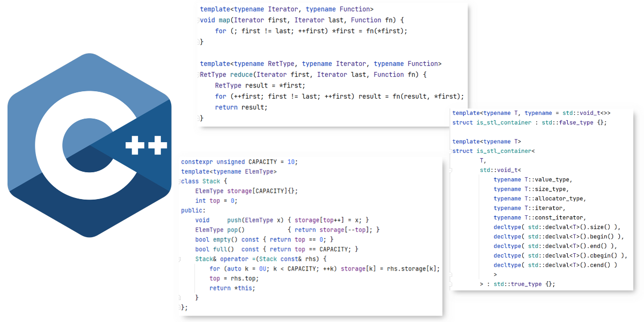Click the 'ElemType pop()' line
644x322 pixels.
pos(287,230)
